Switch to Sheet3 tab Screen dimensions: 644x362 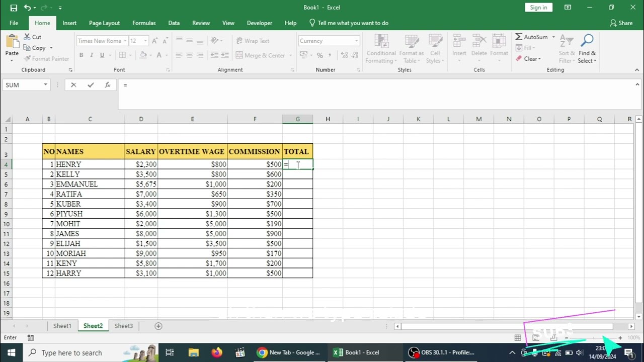123,326
